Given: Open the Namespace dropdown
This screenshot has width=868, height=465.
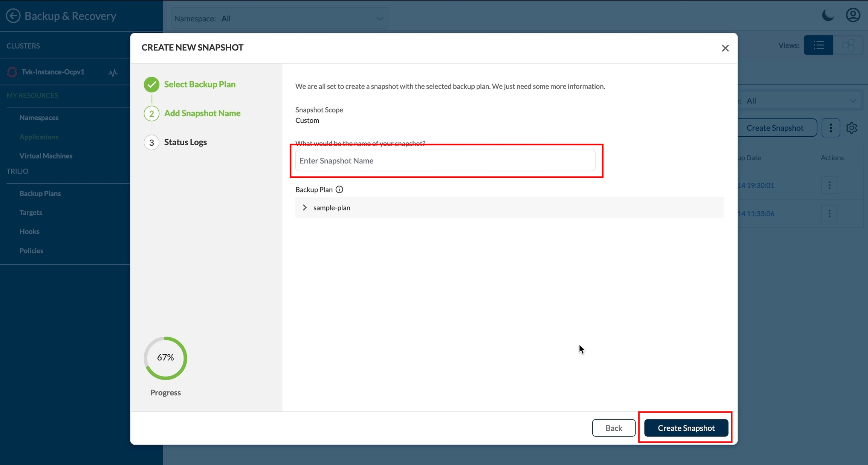Looking at the screenshot, I should pyautogui.click(x=280, y=18).
